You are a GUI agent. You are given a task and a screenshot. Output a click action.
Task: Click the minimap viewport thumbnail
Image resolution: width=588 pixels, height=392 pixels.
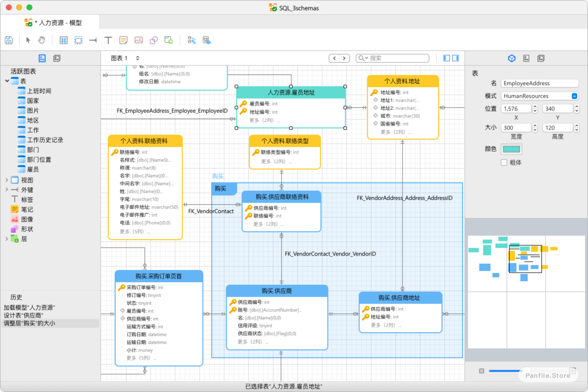[x=526, y=259]
